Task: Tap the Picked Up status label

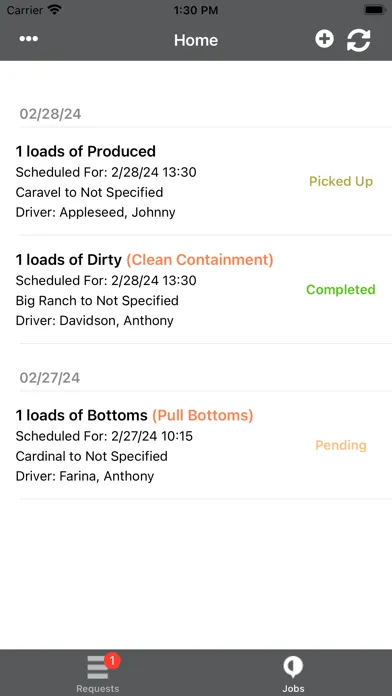Action: point(341,182)
